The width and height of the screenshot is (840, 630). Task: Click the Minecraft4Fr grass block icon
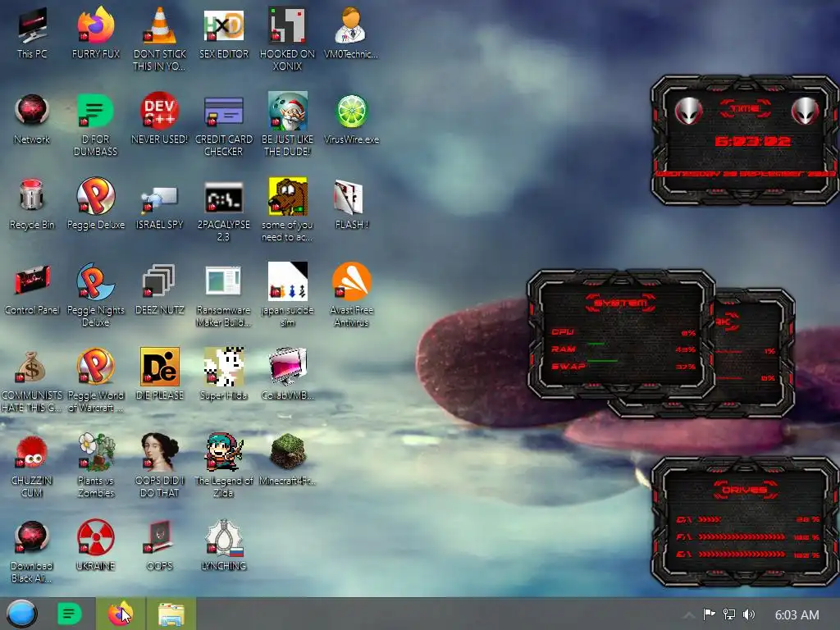click(x=288, y=459)
